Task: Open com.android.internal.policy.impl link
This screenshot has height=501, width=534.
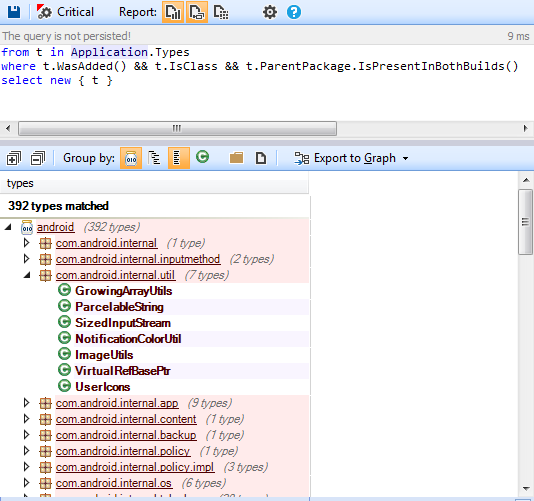Action: 135,467
